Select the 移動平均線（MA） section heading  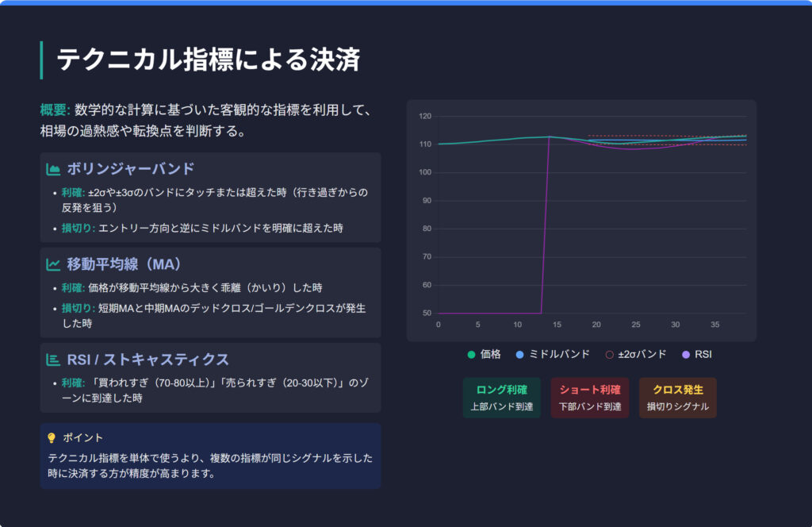tap(125, 264)
